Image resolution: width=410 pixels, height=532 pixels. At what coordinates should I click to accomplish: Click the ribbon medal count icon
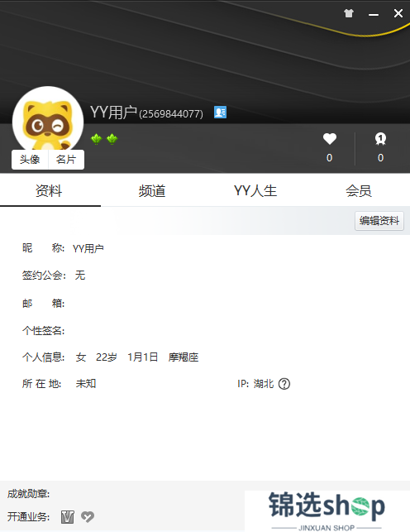380,139
